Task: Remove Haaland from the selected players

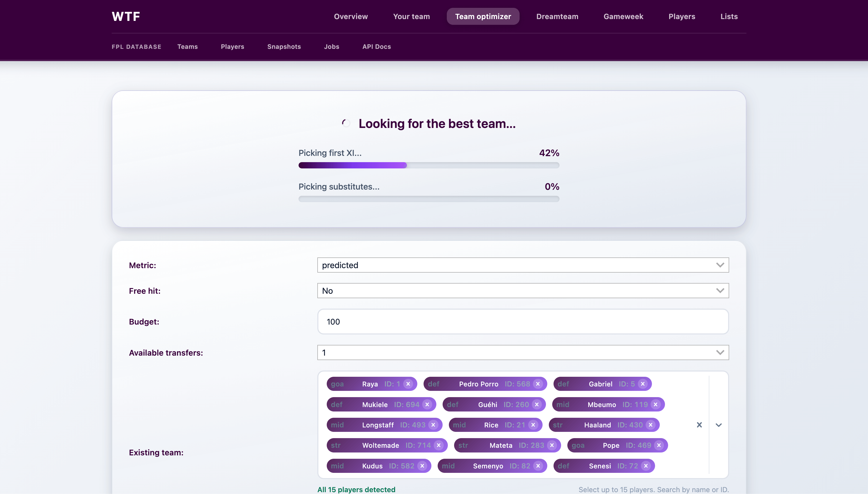Action: 650,425
